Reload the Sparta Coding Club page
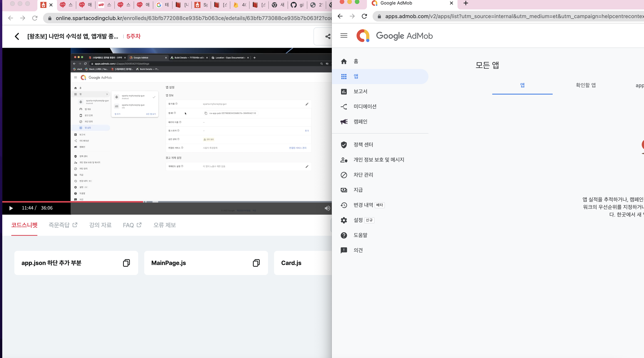 pyautogui.click(x=35, y=18)
